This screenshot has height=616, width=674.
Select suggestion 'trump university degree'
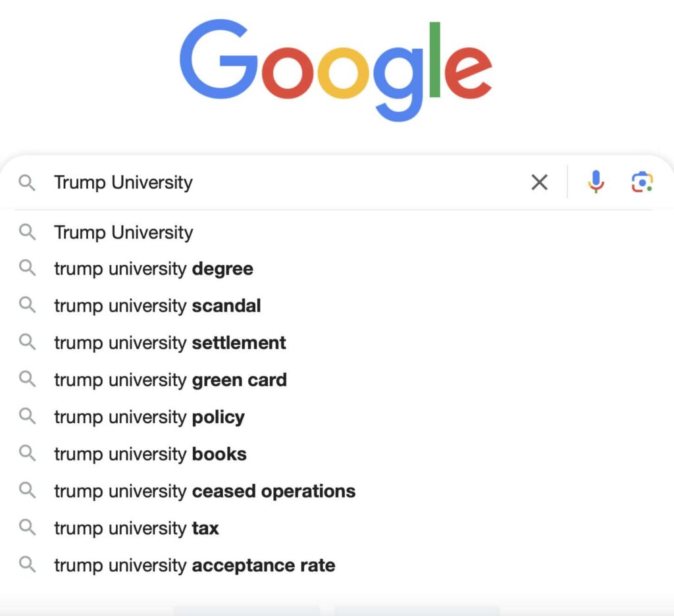[337, 269]
